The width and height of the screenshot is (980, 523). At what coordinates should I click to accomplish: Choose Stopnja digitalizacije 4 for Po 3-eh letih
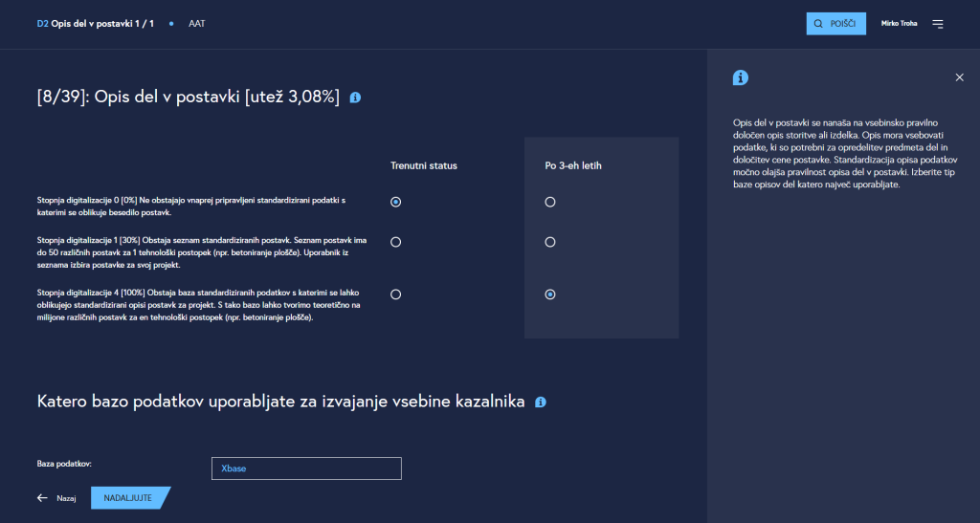(550, 294)
